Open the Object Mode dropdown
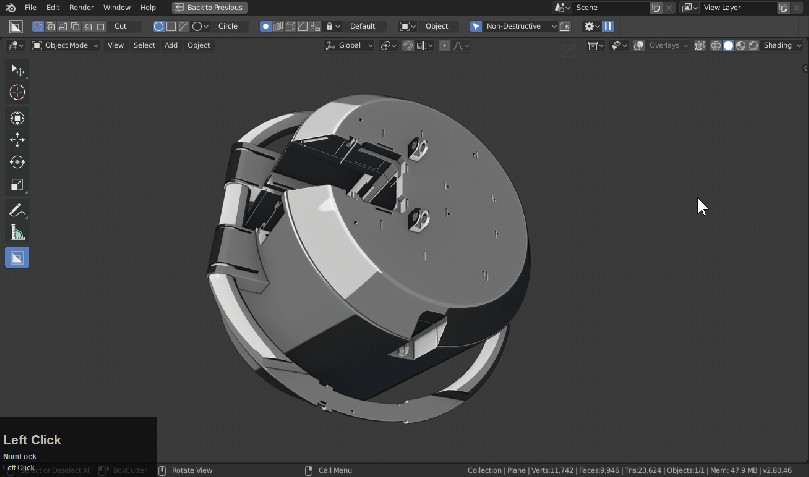Viewport: 809px width, 477px height. click(x=66, y=46)
